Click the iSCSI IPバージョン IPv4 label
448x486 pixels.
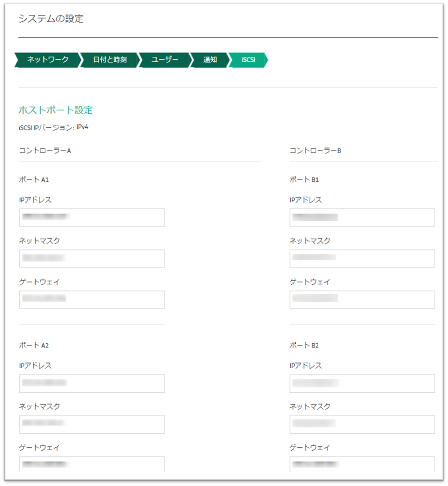[54, 127]
